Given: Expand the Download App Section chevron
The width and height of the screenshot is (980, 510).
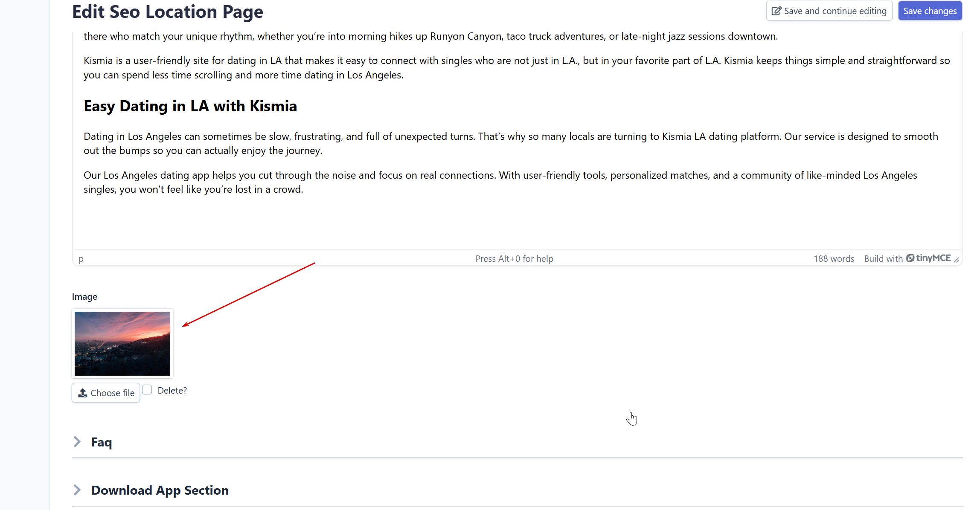Looking at the screenshot, I should [77, 490].
